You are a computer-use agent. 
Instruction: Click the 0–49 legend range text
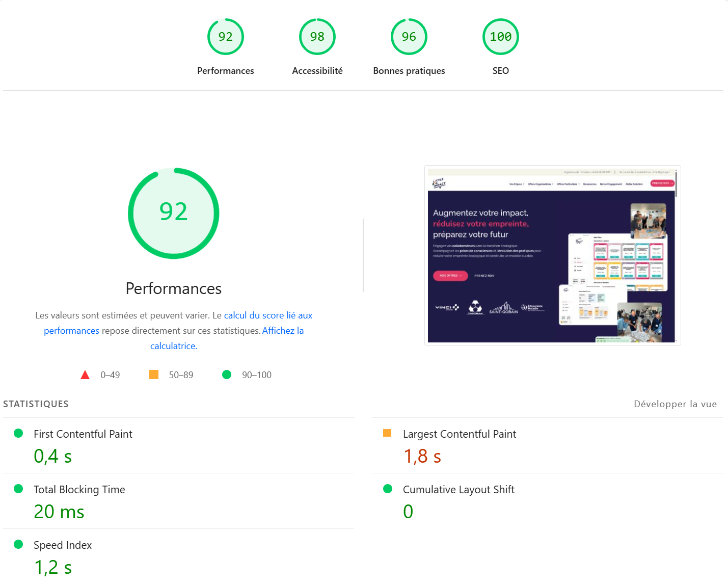(110, 375)
